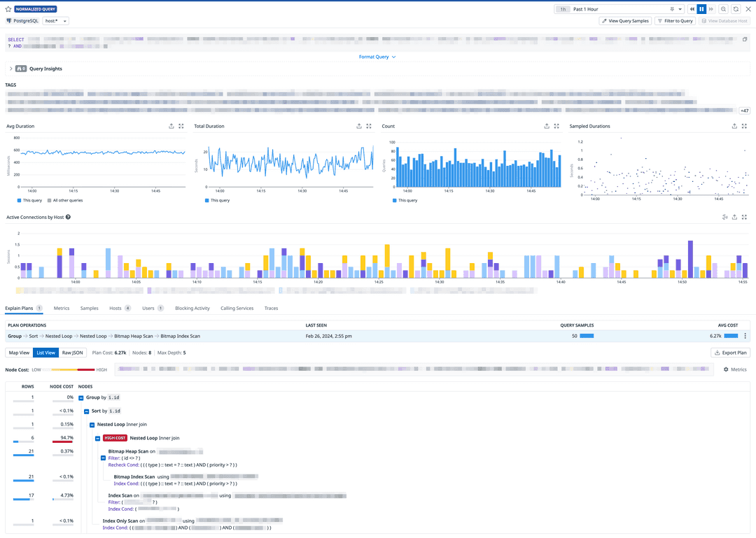Image resolution: width=756 pixels, height=538 pixels.
Task: Pause live time updates
Action: point(701,9)
